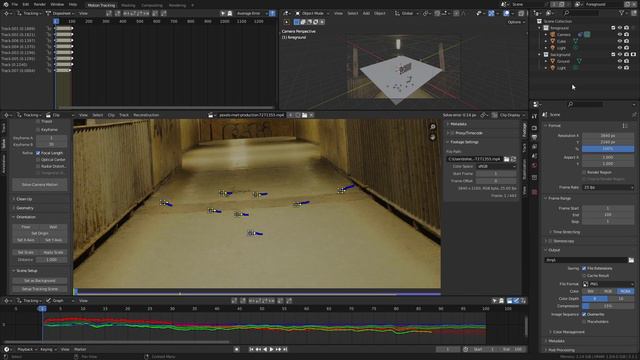The image size is (640, 360).
Task: Expand the Proxy/Timecode panel
Action: pos(469,133)
